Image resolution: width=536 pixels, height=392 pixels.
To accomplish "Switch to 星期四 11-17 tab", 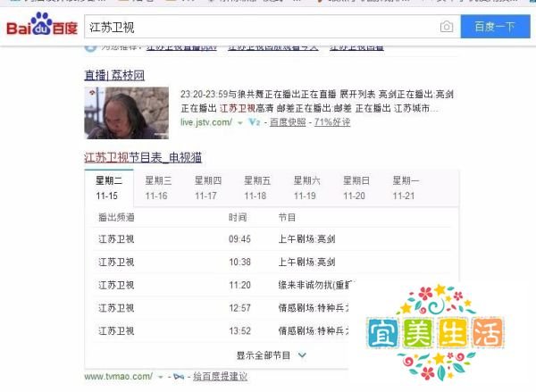I will pyautogui.click(x=207, y=188).
